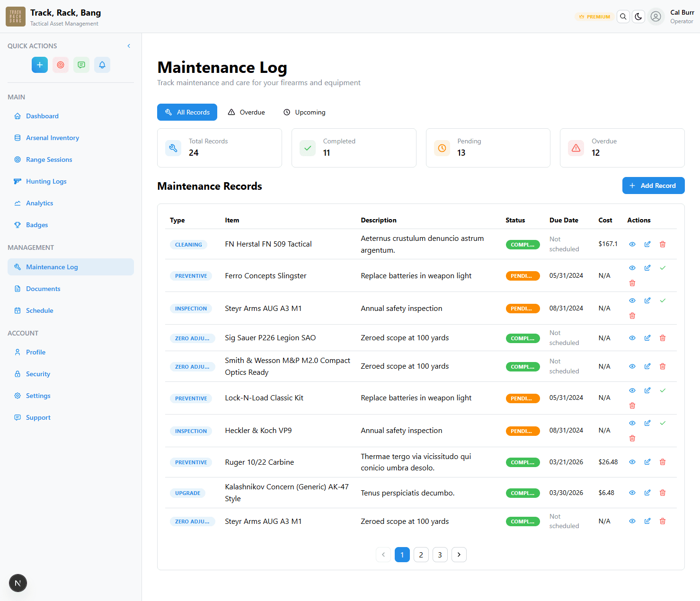Viewport: 700px width, 601px height.
Task: Mark Ferro Concepts Slingster record complete
Action: point(663,268)
